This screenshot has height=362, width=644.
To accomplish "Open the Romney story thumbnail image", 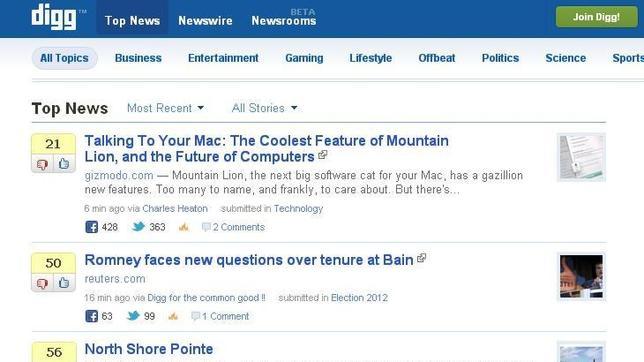I will [x=581, y=276].
